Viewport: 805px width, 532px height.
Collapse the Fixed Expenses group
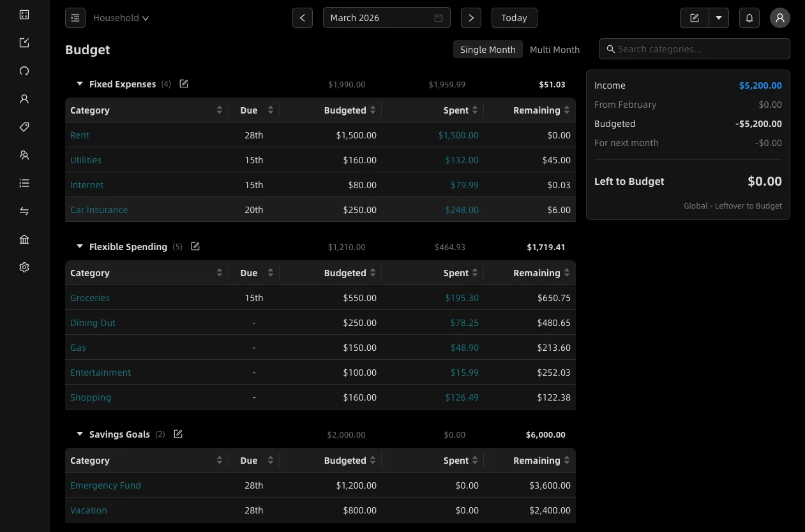pos(79,84)
